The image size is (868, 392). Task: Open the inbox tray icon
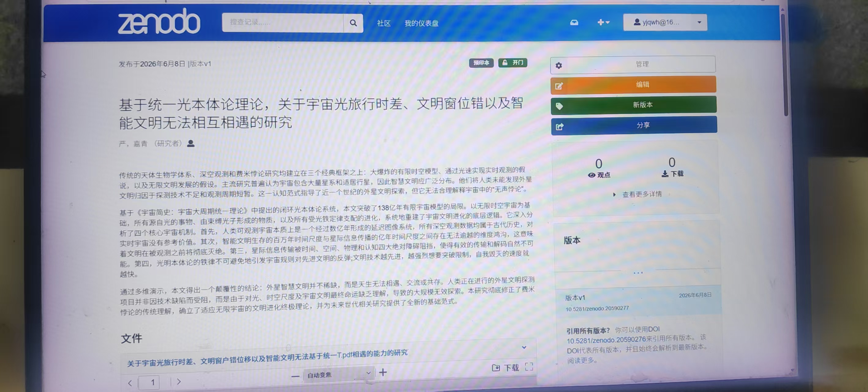(574, 22)
